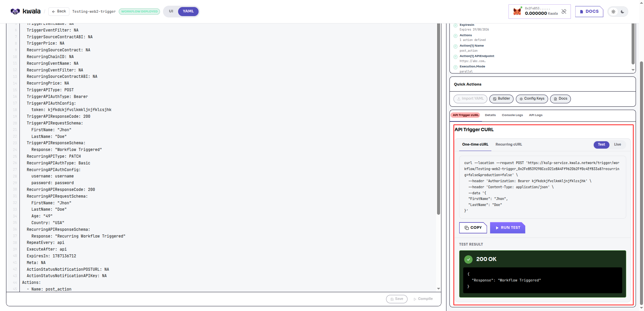Switch to Recurring cURL tab

pyautogui.click(x=508, y=145)
